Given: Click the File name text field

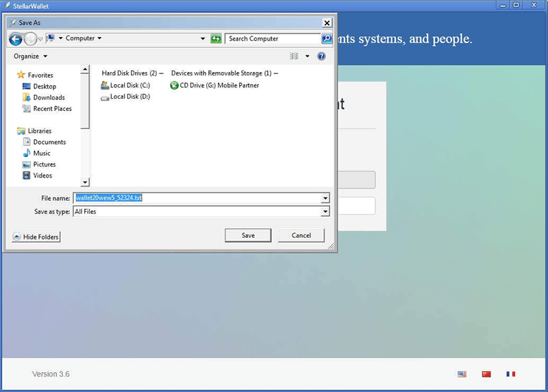Looking at the screenshot, I should click(197, 198).
